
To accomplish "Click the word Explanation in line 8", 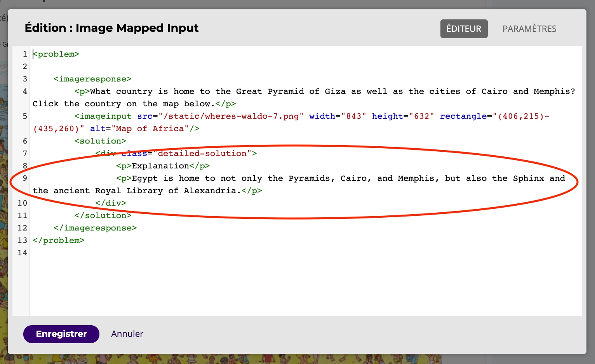I will (x=160, y=166).
